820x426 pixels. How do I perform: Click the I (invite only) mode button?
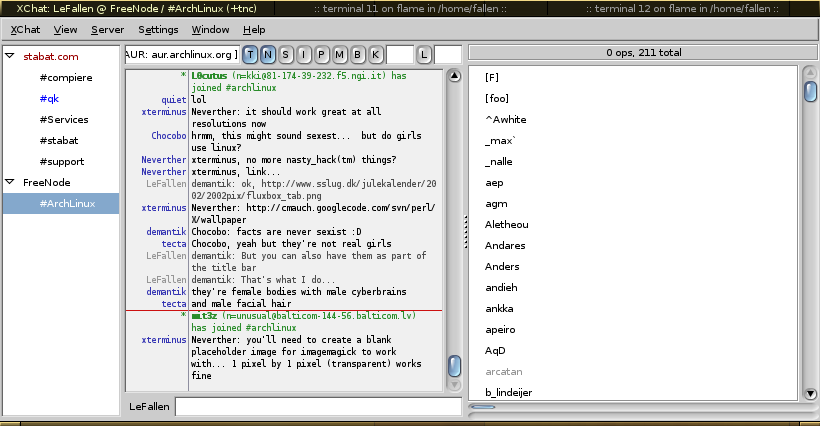tap(304, 53)
